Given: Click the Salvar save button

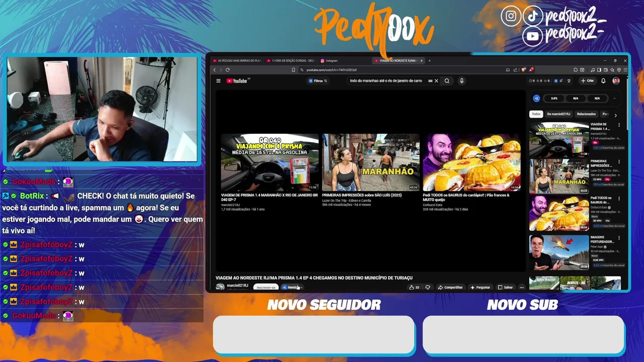Looking at the screenshot, I should pos(506,288).
